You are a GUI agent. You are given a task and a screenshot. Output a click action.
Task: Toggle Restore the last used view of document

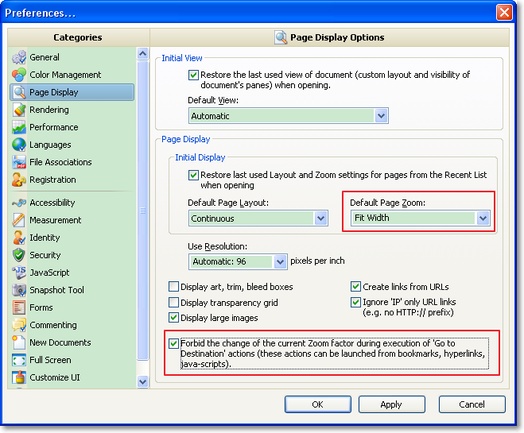click(x=193, y=75)
